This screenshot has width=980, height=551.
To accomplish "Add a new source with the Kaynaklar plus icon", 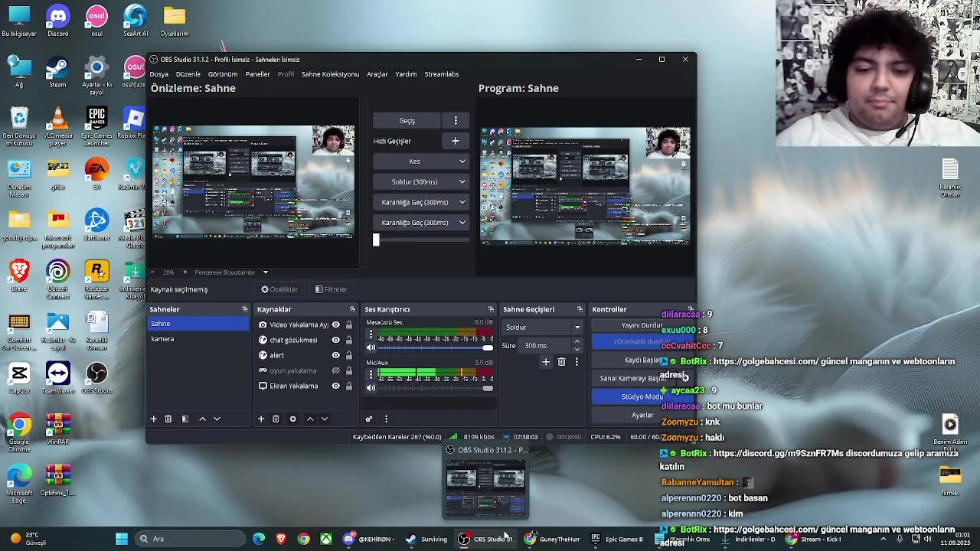I will pyautogui.click(x=261, y=419).
